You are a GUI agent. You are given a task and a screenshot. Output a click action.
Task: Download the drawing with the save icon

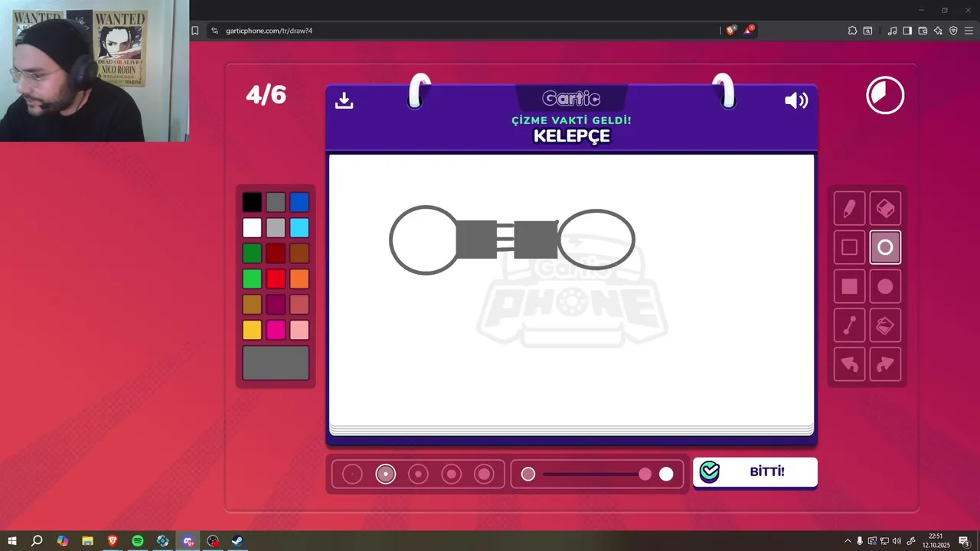[345, 100]
